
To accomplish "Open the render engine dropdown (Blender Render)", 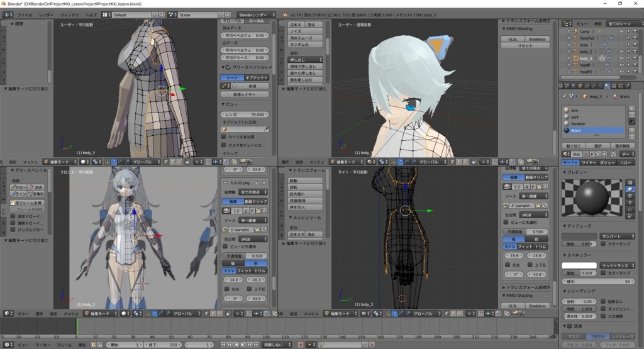I will pos(256,15).
